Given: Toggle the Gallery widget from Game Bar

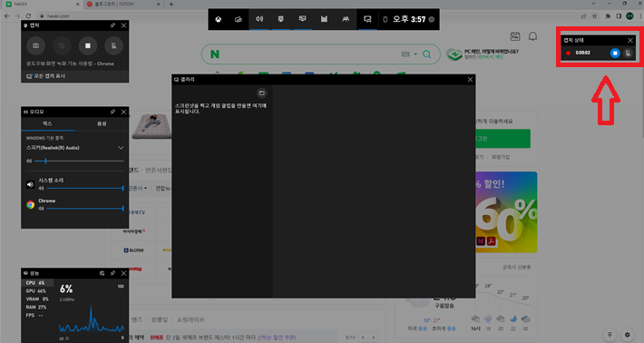Looking at the screenshot, I should click(367, 19).
